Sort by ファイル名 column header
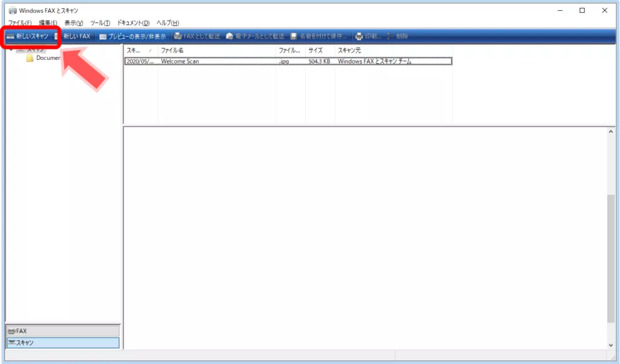 point(217,51)
